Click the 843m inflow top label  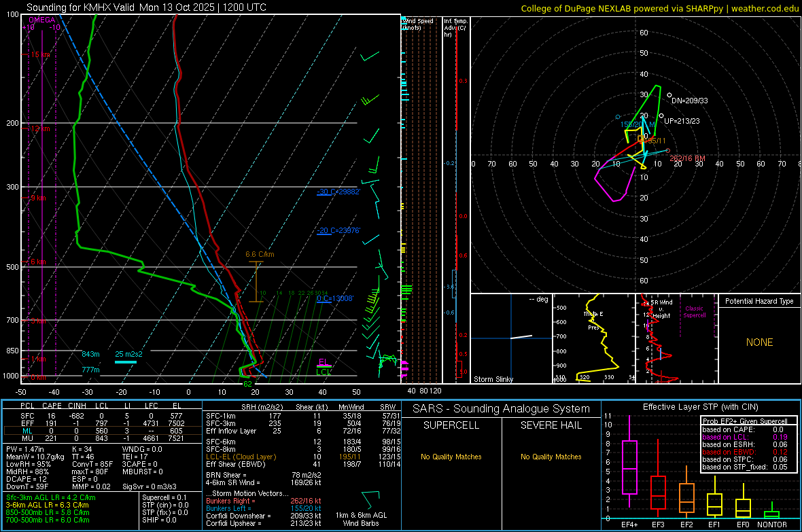[90, 354]
